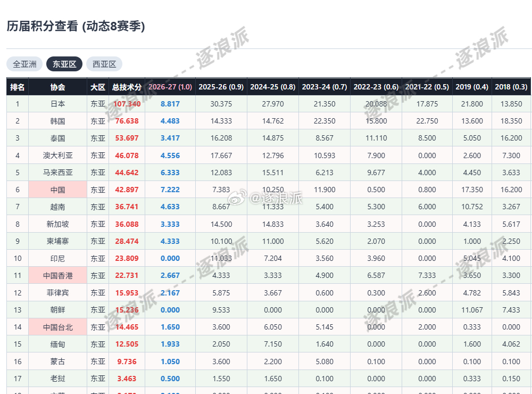Image resolution: width=532 pixels, height=394 pixels.
Task: Click Korea's total score 76.638
Action: [127, 121]
